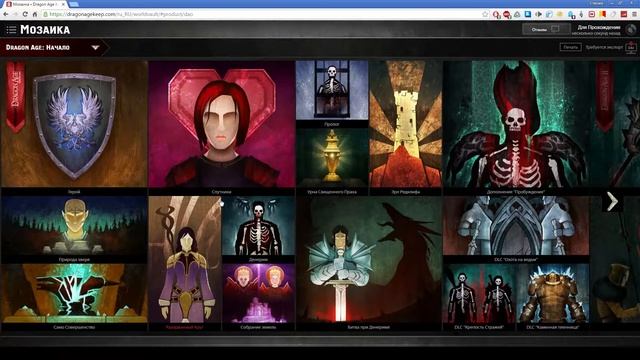Toggle the Отзывы feedback button
640x360 pixels.
pos(546,29)
